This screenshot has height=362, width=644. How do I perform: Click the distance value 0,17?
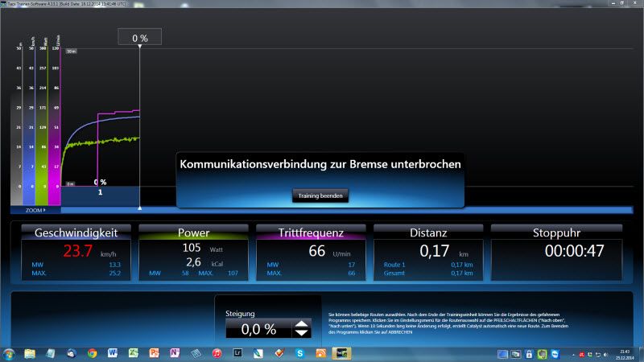[435, 251]
